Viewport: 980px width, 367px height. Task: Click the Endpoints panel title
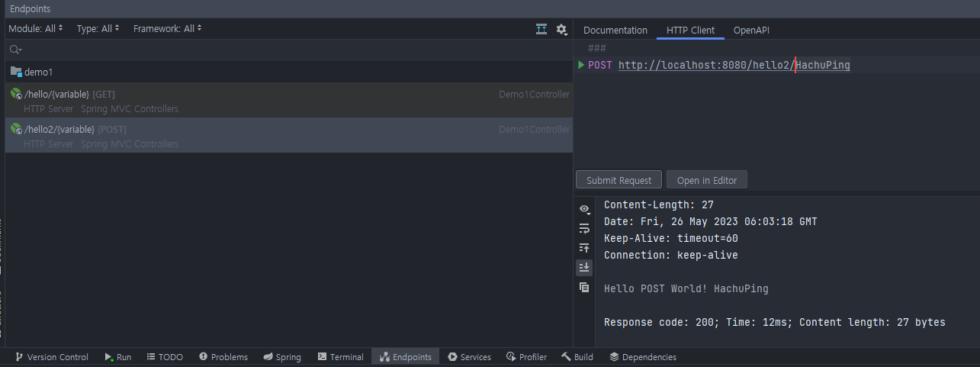pyautogui.click(x=31, y=8)
